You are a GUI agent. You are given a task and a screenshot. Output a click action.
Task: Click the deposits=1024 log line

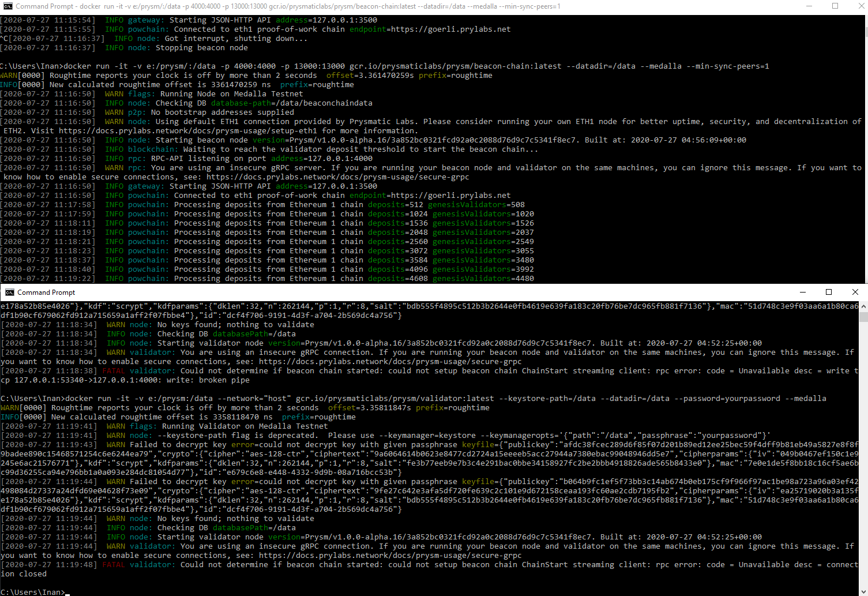pos(267,214)
